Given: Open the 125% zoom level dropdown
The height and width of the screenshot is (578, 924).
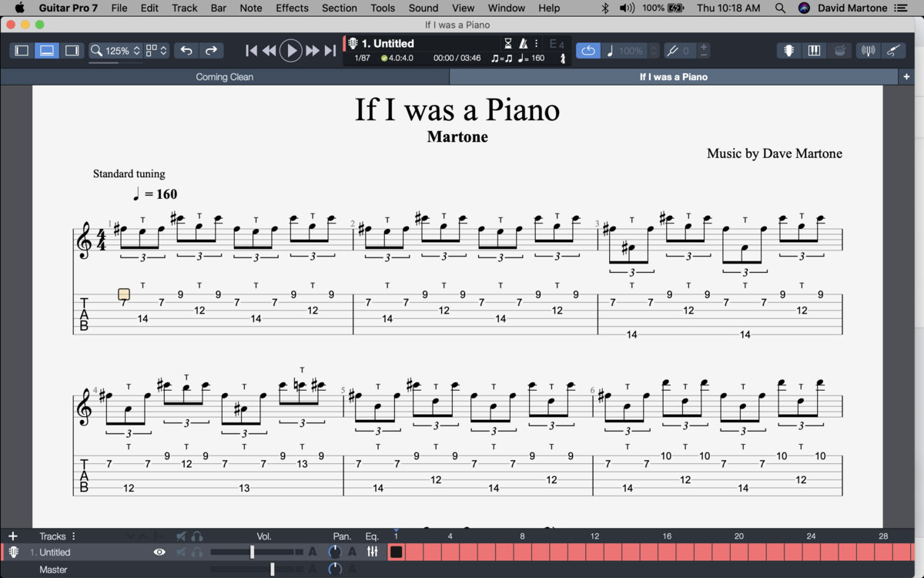Looking at the screenshot, I should [116, 51].
